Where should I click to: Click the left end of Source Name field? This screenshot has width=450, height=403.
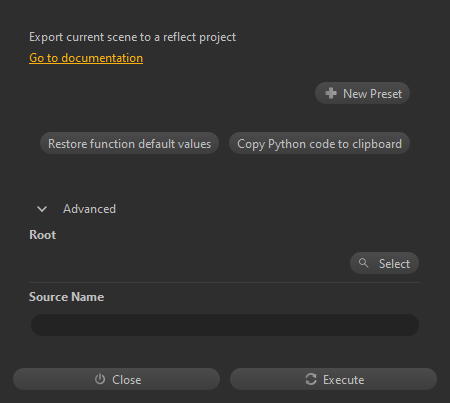coord(40,325)
